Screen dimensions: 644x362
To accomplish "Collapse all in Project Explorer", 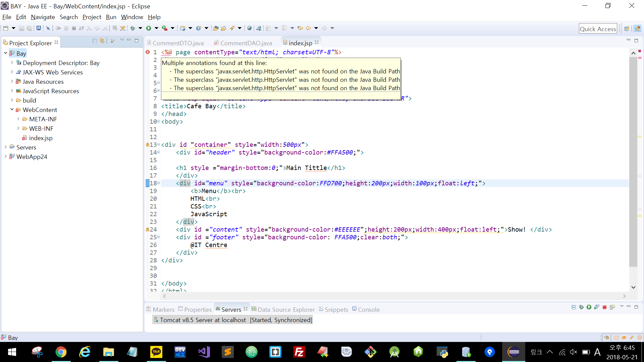I will [94, 41].
